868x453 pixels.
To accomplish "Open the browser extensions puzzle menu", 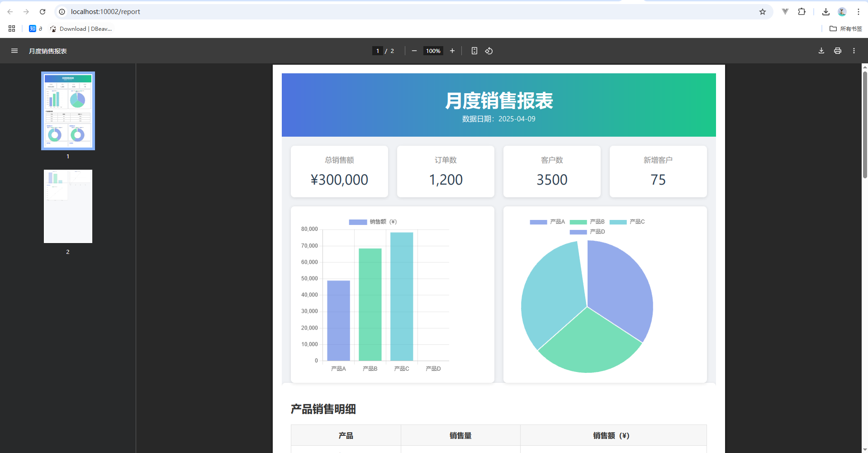I will (802, 11).
